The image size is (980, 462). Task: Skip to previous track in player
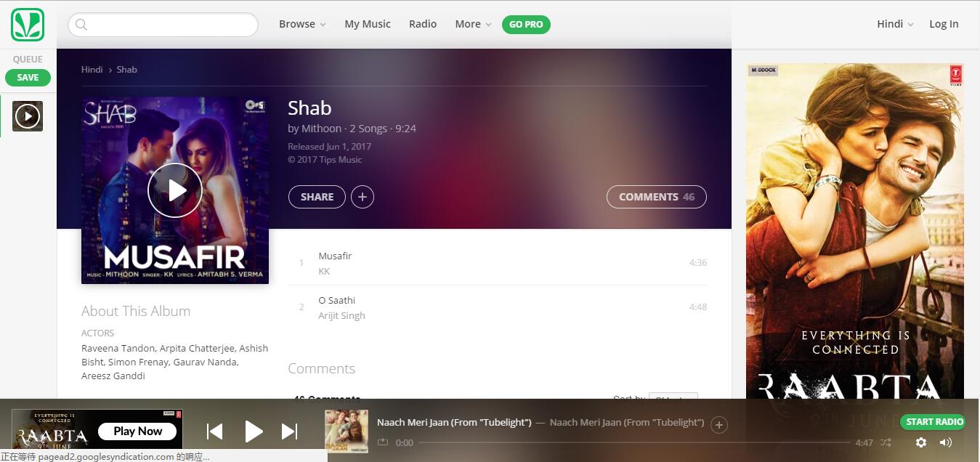pos(214,431)
